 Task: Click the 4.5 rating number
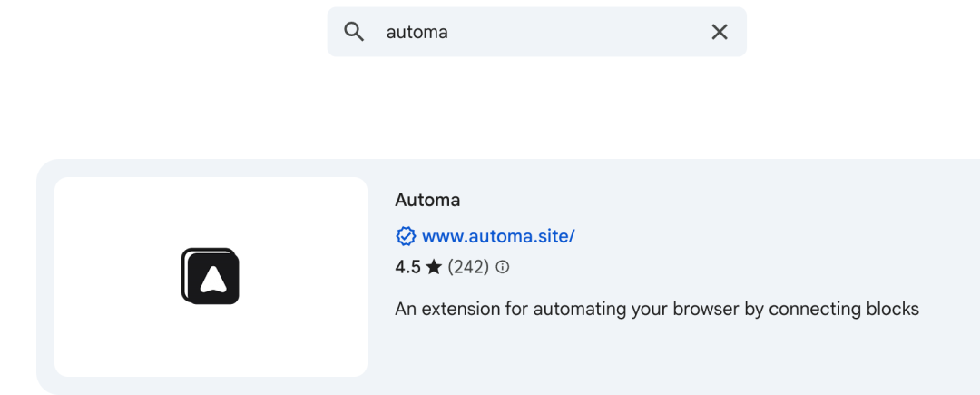pyautogui.click(x=407, y=268)
